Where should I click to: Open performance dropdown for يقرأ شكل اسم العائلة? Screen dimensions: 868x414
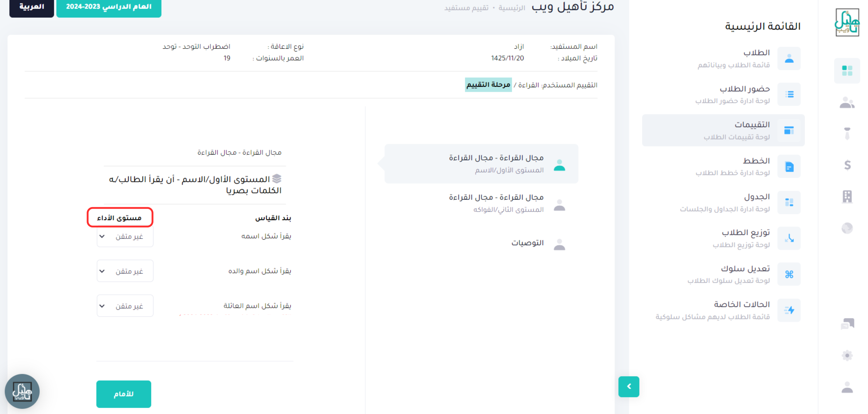125,306
